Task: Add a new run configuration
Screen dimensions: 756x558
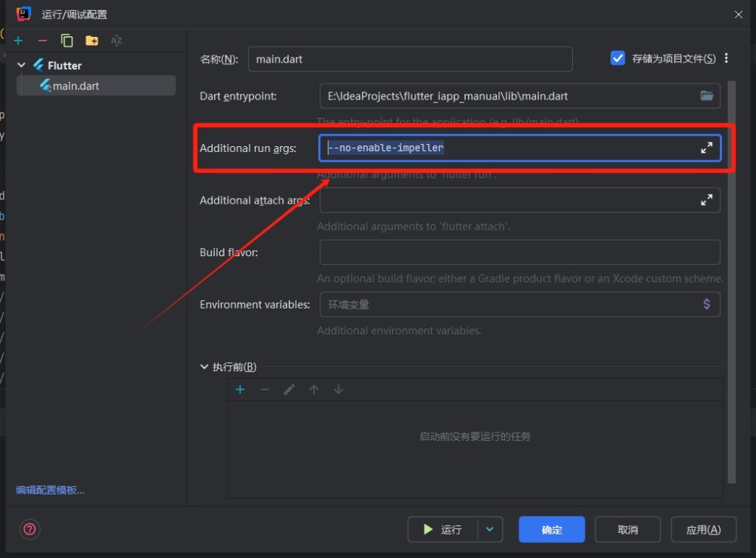Action: coord(18,41)
